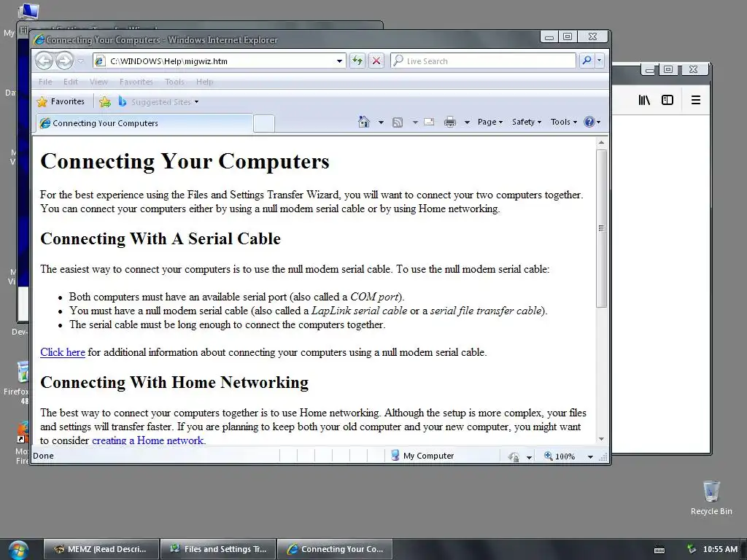747x560 pixels.
Task: Click the 'Click here' serial cable link
Action: pos(63,352)
